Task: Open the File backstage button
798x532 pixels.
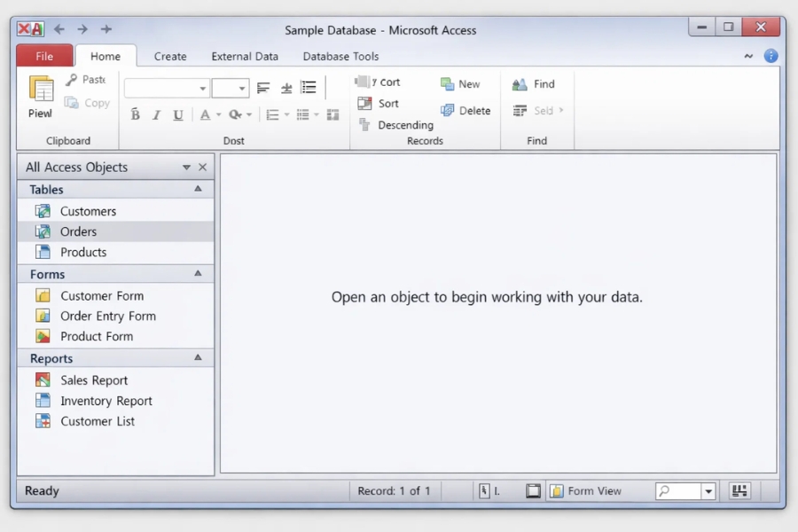Action: pyautogui.click(x=44, y=56)
